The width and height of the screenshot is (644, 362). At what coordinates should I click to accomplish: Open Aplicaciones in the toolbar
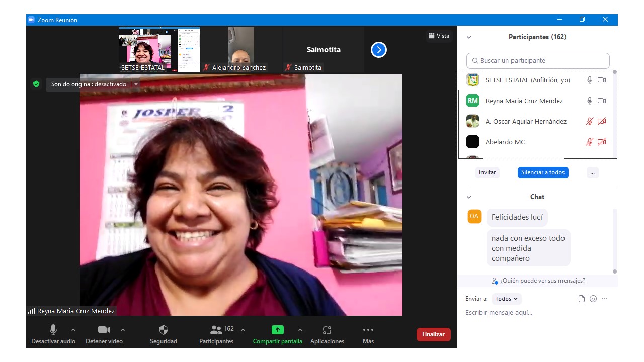point(327,330)
